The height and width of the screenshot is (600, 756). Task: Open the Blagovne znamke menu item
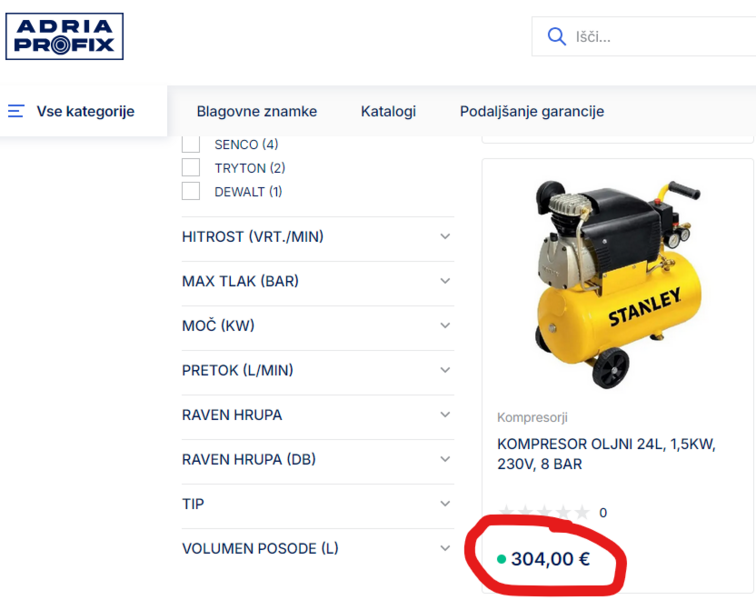click(x=256, y=111)
